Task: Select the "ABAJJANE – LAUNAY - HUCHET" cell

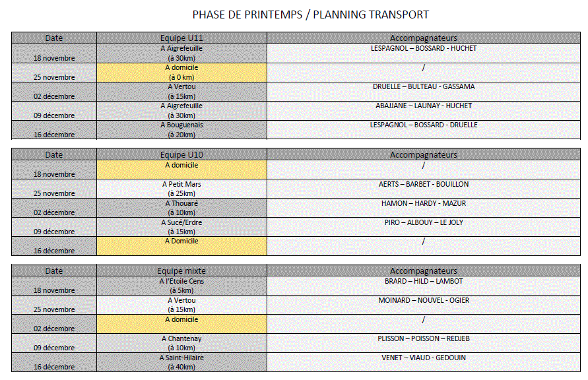Action: tap(423, 106)
